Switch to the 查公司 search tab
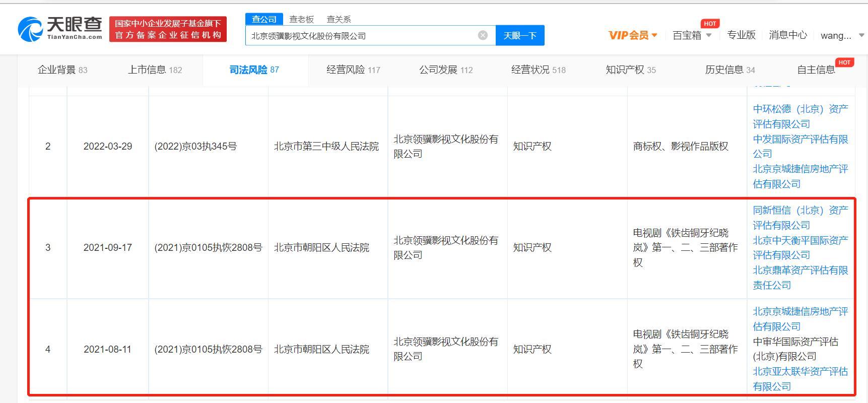This screenshot has width=868, height=403. (x=264, y=19)
